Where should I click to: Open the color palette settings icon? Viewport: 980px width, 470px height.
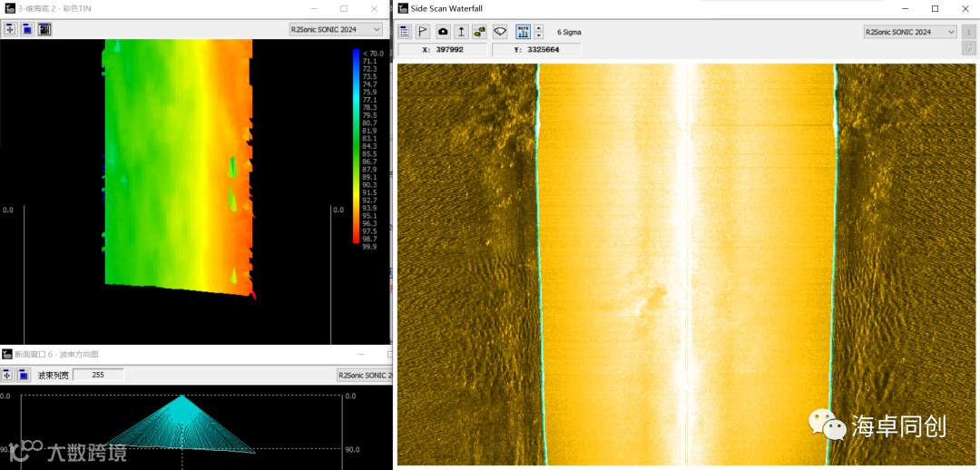click(44, 29)
